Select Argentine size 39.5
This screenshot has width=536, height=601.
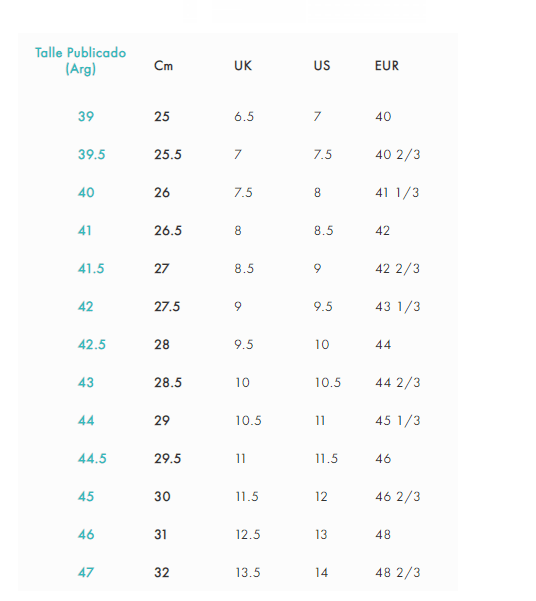click(x=91, y=154)
